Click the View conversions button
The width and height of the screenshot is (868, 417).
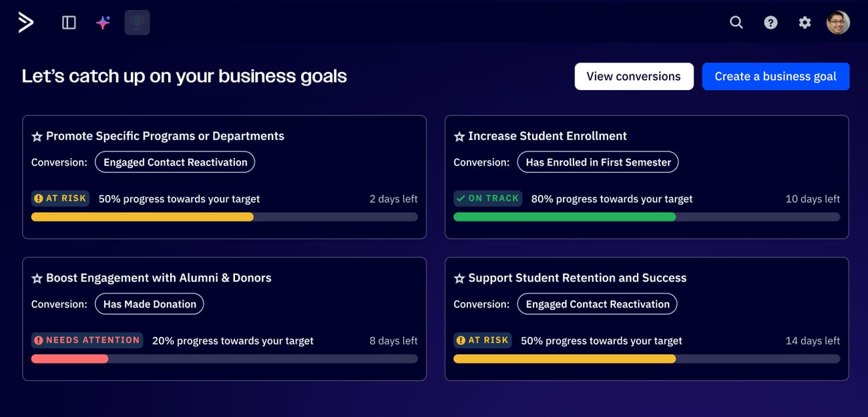click(634, 76)
